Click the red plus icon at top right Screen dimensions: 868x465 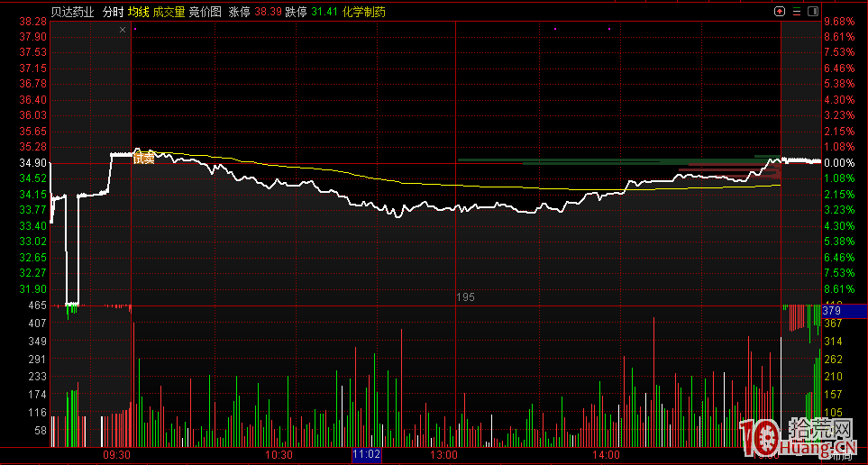tap(780, 12)
